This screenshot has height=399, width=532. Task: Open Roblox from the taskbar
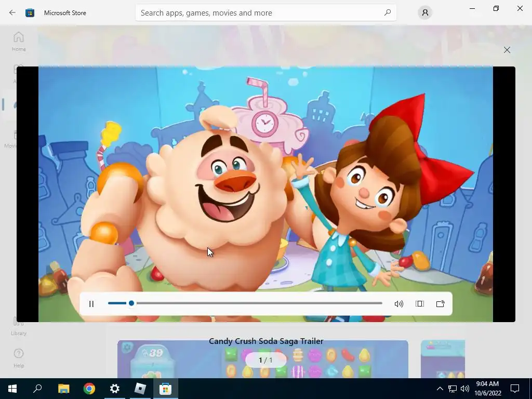pyautogui.click(x=140, y=389)
